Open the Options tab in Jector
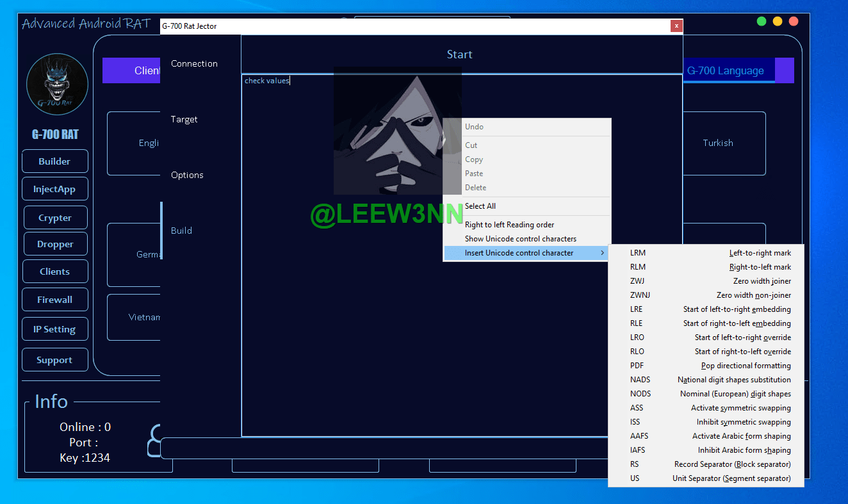This screenshot has width=848, height=504. [187, 175]
